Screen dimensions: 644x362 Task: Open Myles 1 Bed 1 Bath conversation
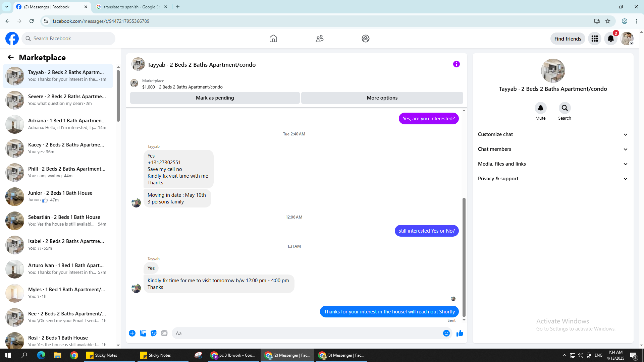(x=58, y=293)
